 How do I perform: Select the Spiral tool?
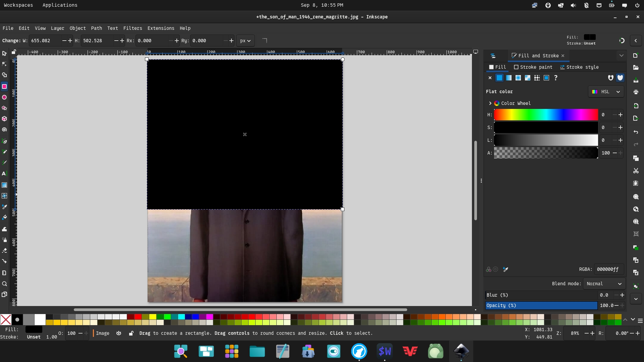pos(4,129)
